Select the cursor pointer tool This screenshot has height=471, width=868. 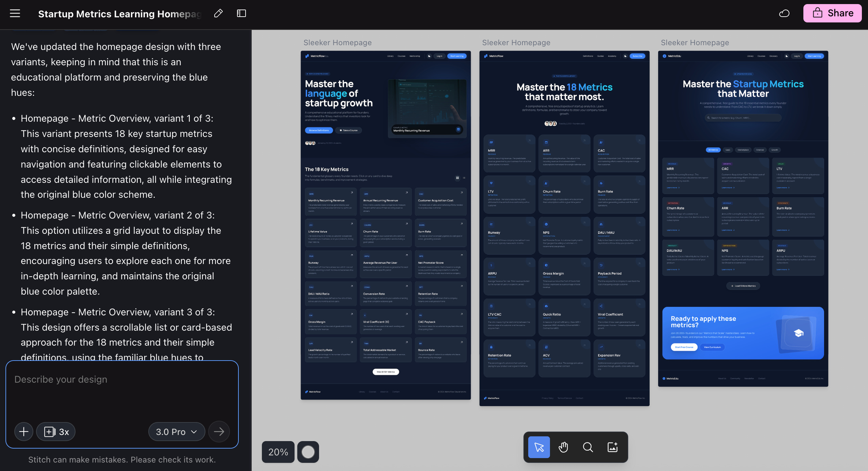click(539, 447)
